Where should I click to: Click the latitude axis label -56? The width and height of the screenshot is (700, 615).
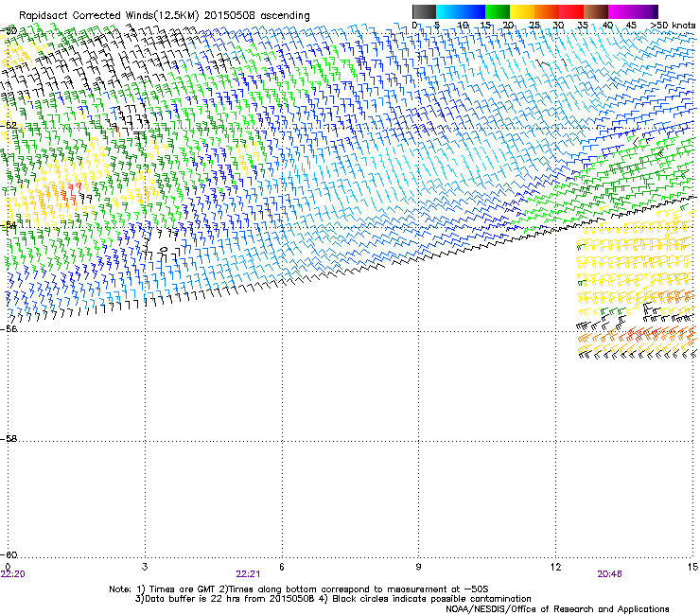9,328
